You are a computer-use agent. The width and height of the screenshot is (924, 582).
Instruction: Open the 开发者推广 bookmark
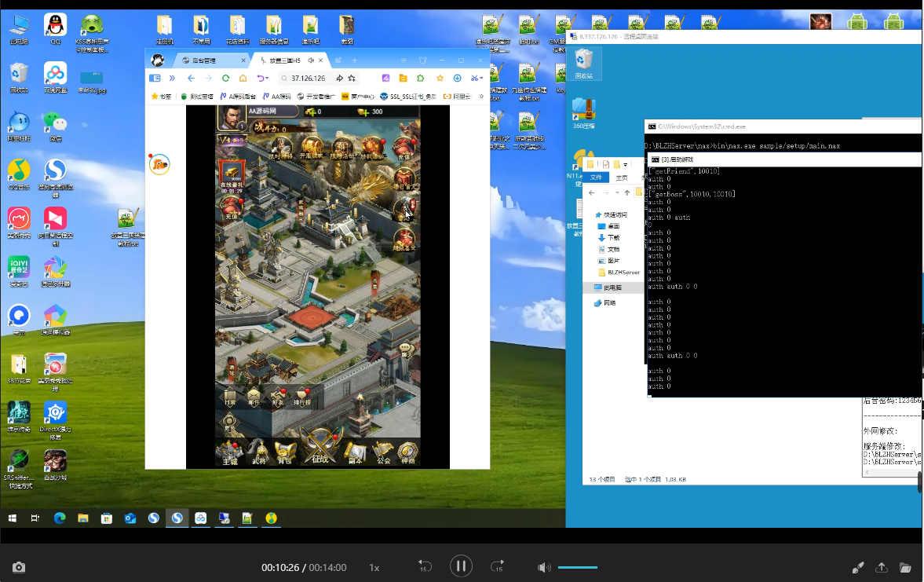pos(316,96)
